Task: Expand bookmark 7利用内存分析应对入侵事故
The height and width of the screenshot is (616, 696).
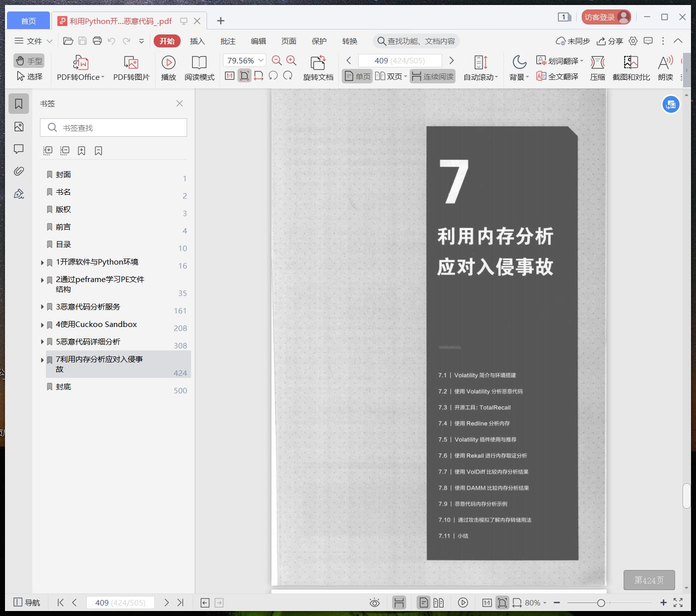Action: pyautogui.click(x=42, y=360)
